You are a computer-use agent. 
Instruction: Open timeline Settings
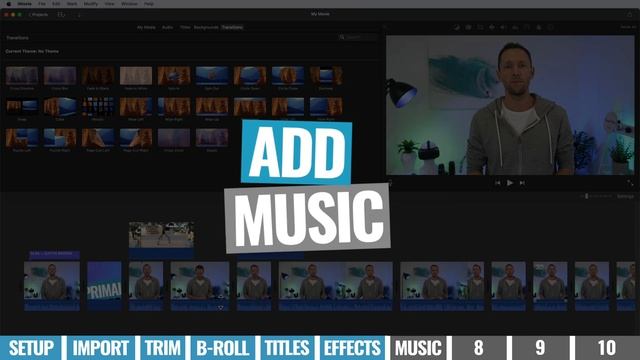[625, 196]
